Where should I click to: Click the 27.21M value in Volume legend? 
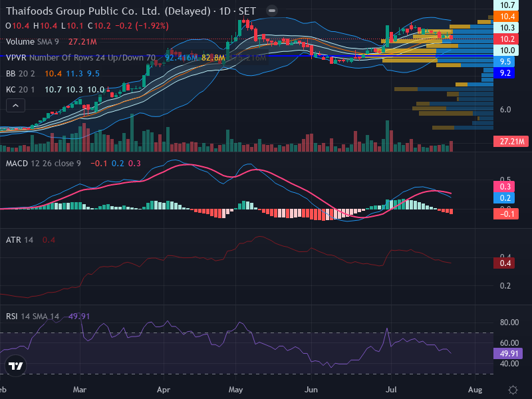pyautogui.click(x=82, y=42)
